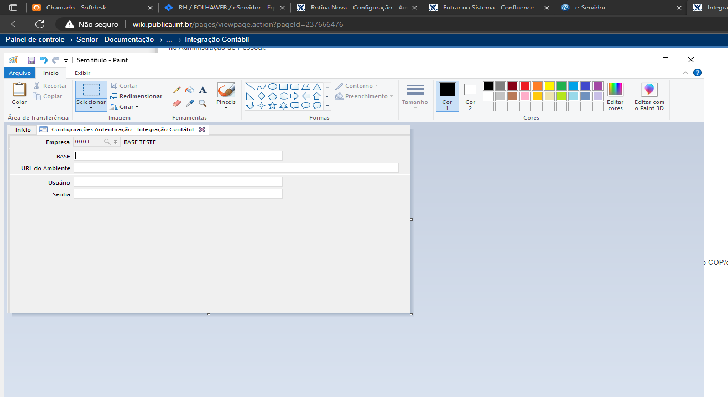Select the Magnifier zoom tool

pyautogui.click(x=202, y=103)
